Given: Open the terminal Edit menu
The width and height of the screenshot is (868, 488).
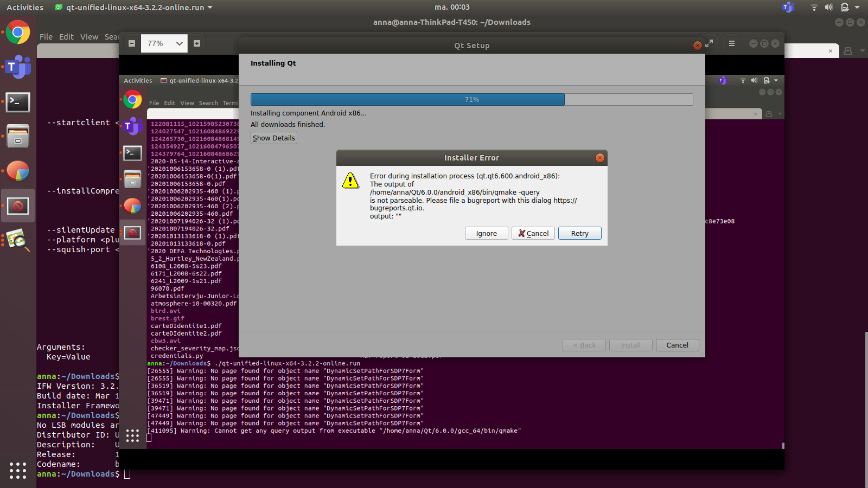Looking at the screenshot, I should (x=66, y=37).
